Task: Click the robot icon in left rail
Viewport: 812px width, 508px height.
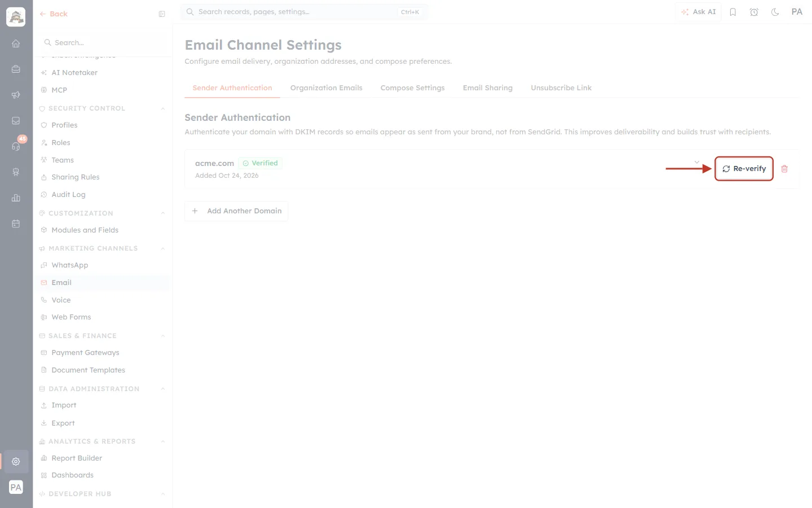Action: coord(16,172)
